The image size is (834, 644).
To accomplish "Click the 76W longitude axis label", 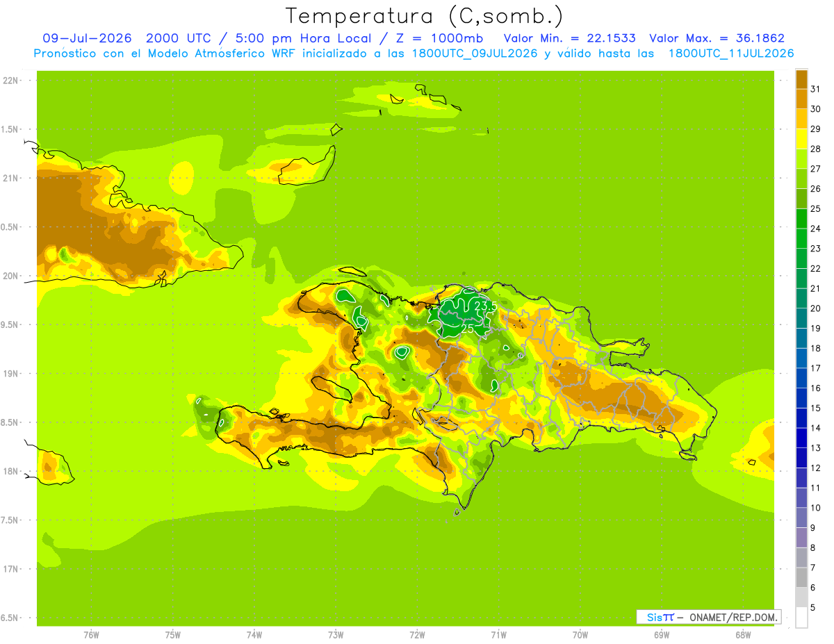I will coord(91,635).
